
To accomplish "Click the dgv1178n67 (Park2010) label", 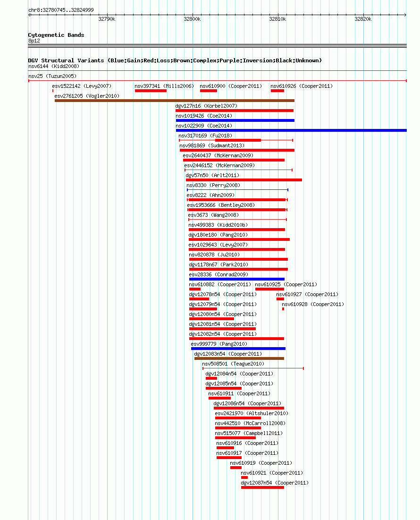I will (x=218, y=265).
